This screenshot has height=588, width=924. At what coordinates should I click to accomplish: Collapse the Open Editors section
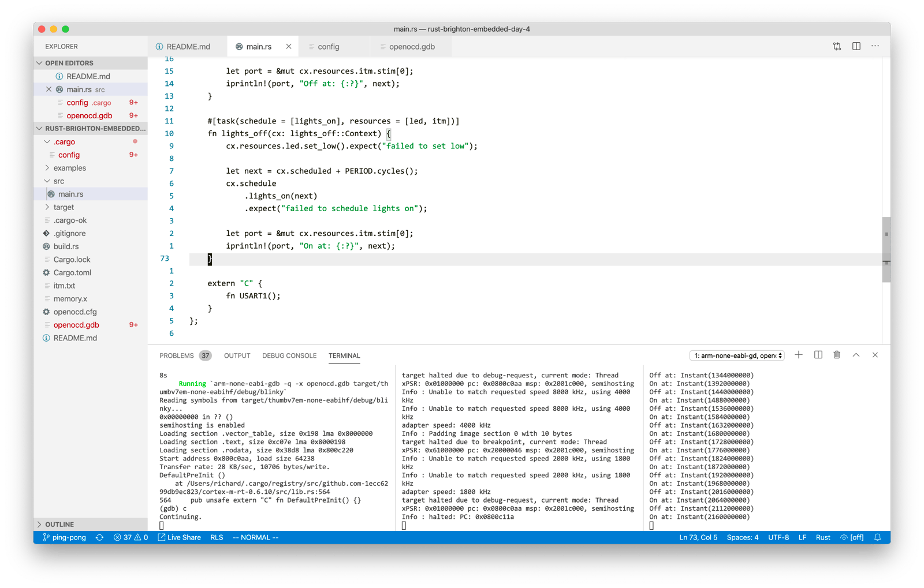click(x=90, y=63)
